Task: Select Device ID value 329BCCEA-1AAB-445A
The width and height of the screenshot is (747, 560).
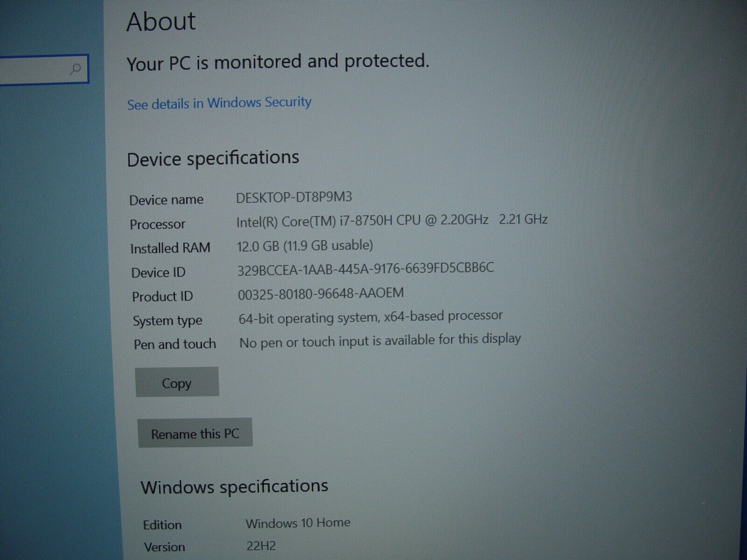Action: tap(366, 269)
